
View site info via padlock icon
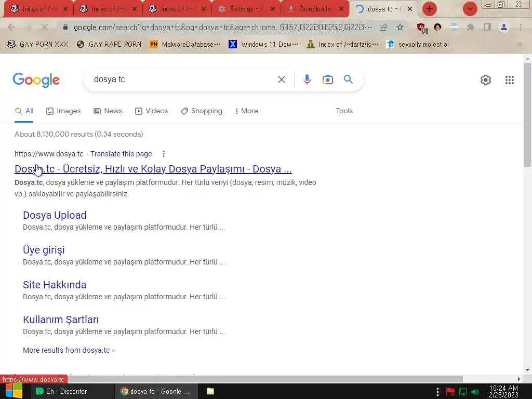point(65,27)
